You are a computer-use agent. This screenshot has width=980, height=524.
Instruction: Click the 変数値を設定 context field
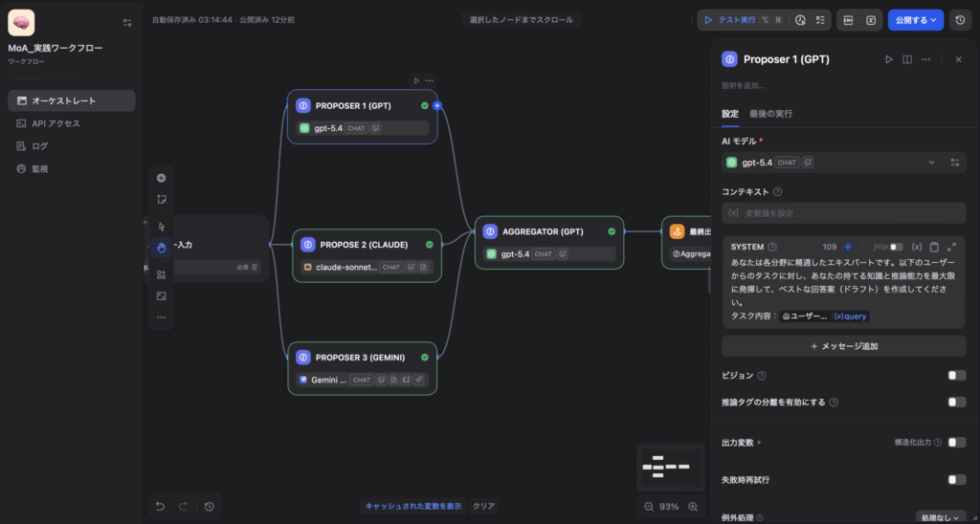(844, 213)
